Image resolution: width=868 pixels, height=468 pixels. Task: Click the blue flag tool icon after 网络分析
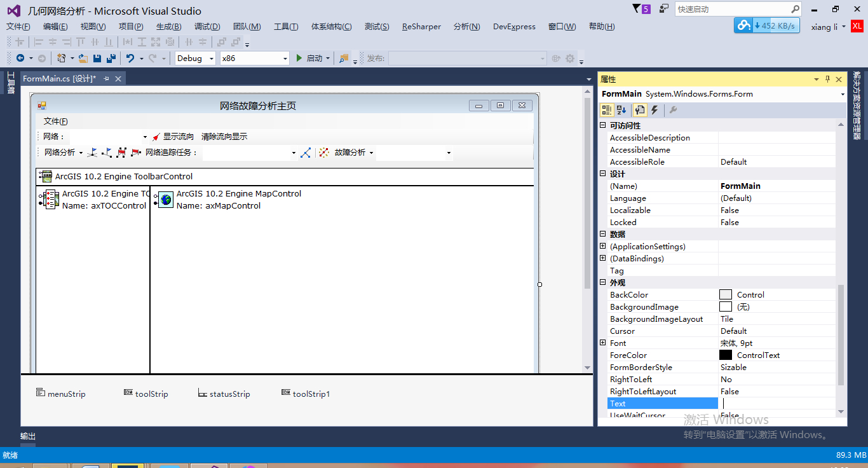[93, 153]
